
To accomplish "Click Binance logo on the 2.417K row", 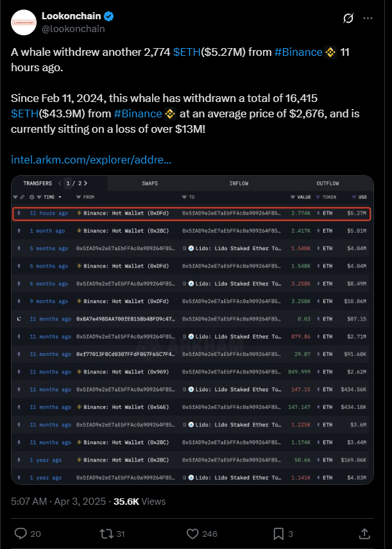I will pos(79,231).
